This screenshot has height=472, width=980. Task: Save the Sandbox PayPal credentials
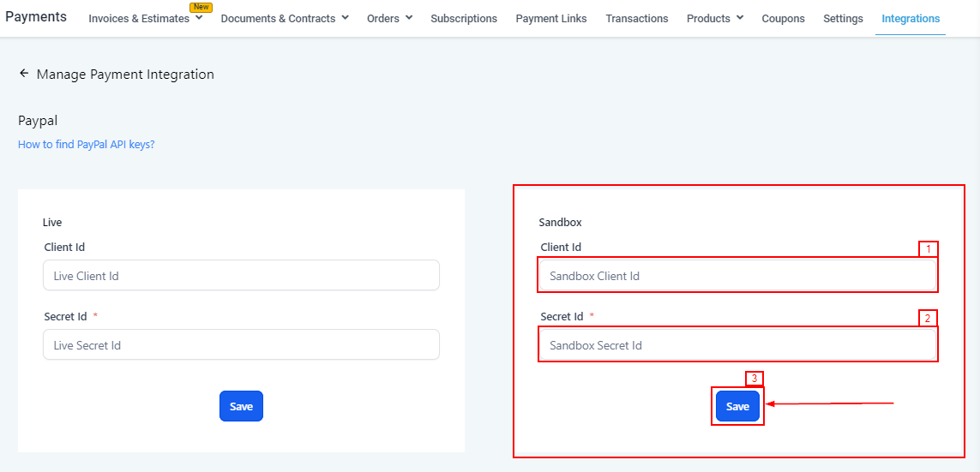[x=737, y=406]
